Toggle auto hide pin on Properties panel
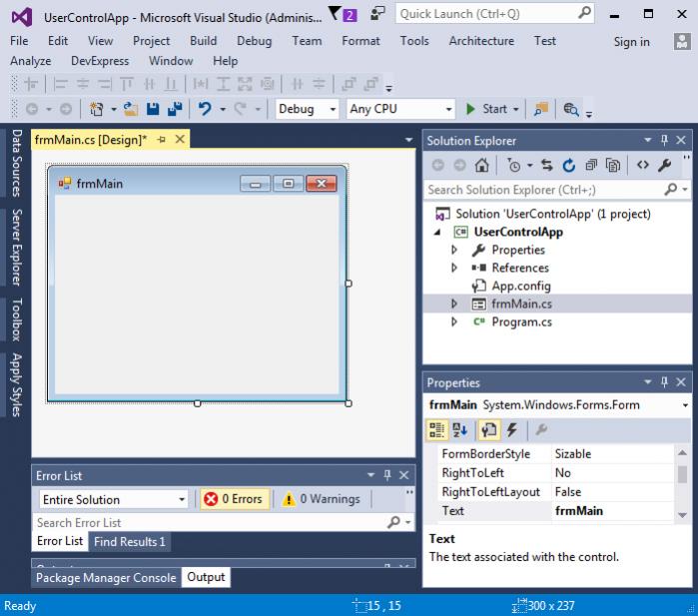 [665, 382]
